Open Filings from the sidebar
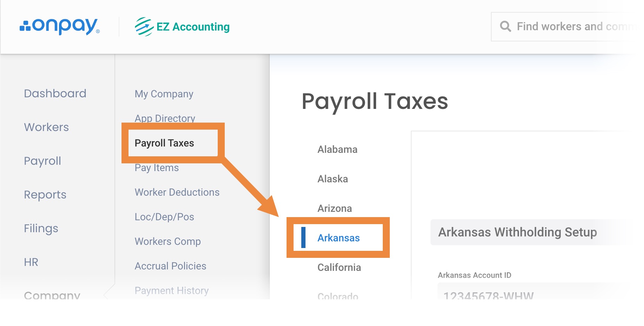This screenshot has height=326, width=644. [x=41, y=228]
